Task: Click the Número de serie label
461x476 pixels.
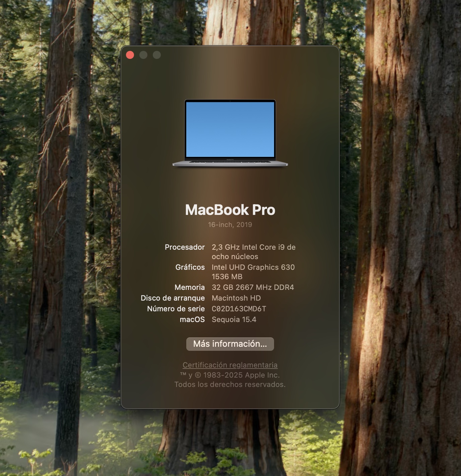Action: [176, 309]
